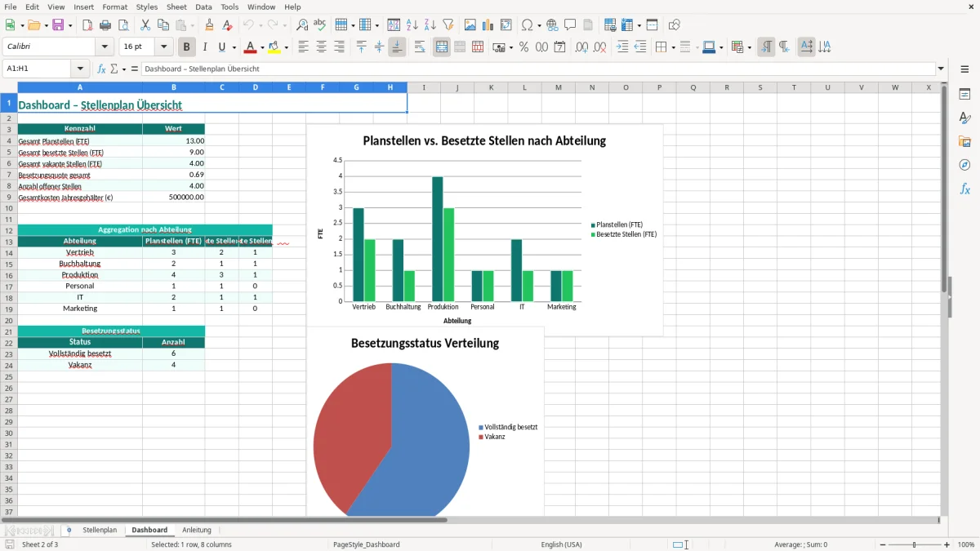The image size is (980, 551).
Task: Click the Export as PDF icon
Action: point(87,25)
